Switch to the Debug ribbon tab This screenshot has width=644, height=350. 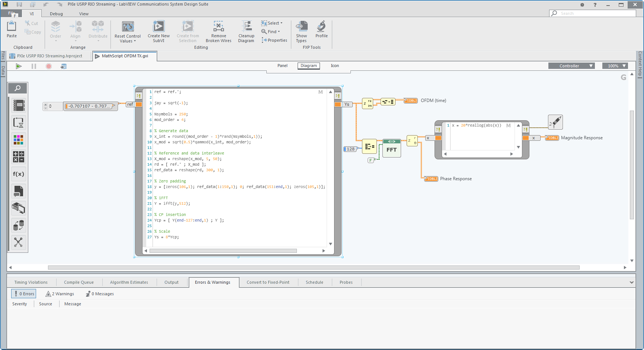(56, 14)
